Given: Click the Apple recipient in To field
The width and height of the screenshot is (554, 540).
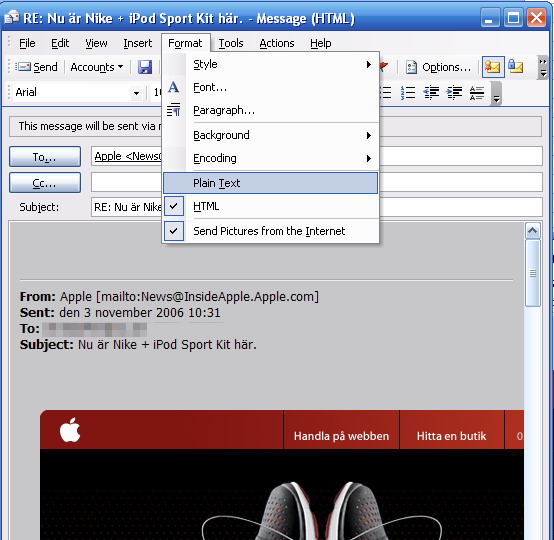Looking at the screenshot, I should pyautogui.click(x=128, y=156).
